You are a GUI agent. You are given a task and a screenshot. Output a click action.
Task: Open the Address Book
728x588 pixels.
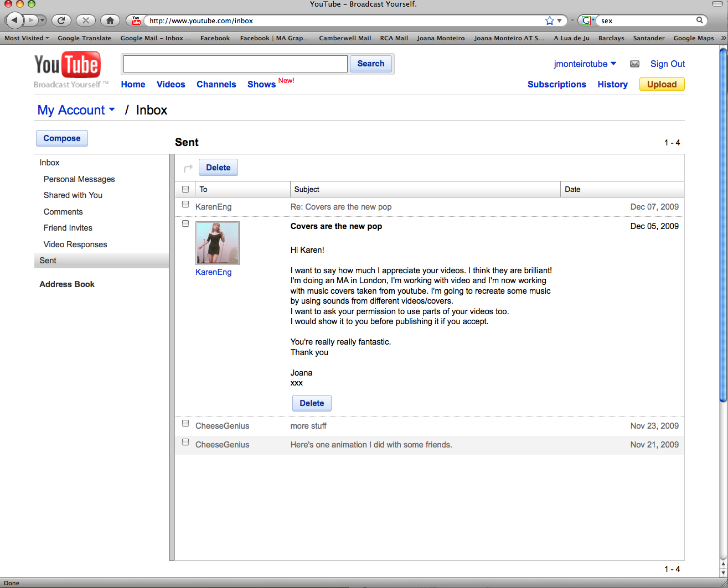tap(67, 284)
